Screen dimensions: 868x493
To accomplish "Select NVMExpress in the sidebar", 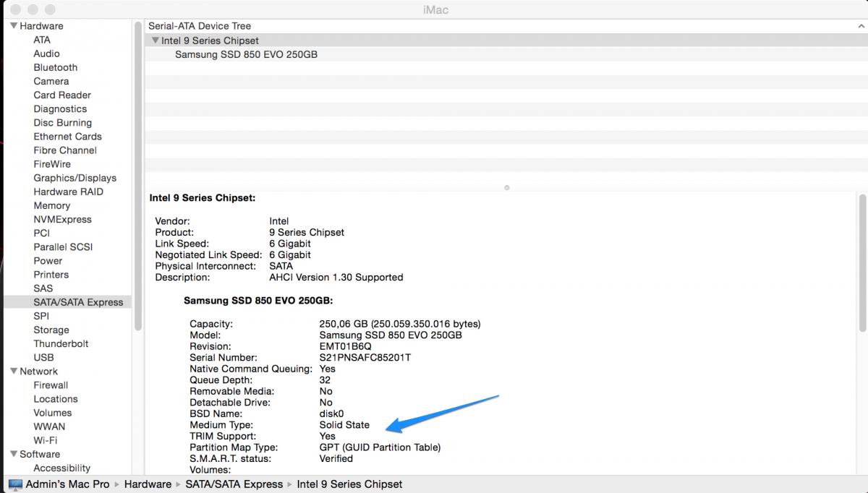I will [x=62, y=219].
